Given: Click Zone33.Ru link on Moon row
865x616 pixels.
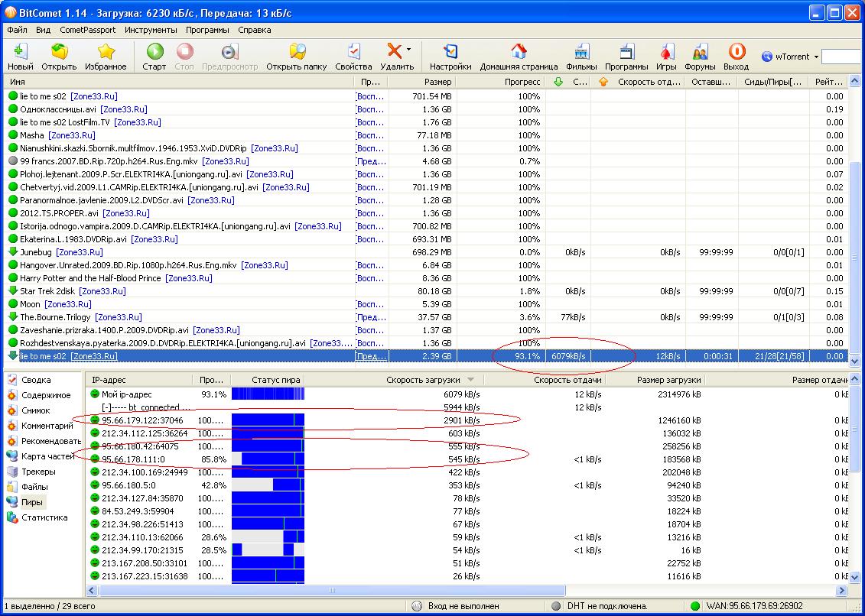Looking at the screenshot, I should point(68,304).
